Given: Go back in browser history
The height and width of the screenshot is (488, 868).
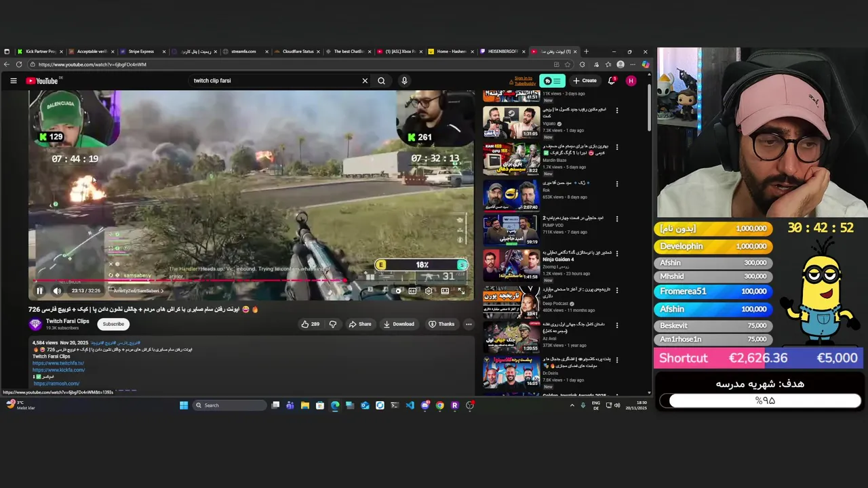Looking at the screenshot, I should pyautogui.click(x=7, y=64).
